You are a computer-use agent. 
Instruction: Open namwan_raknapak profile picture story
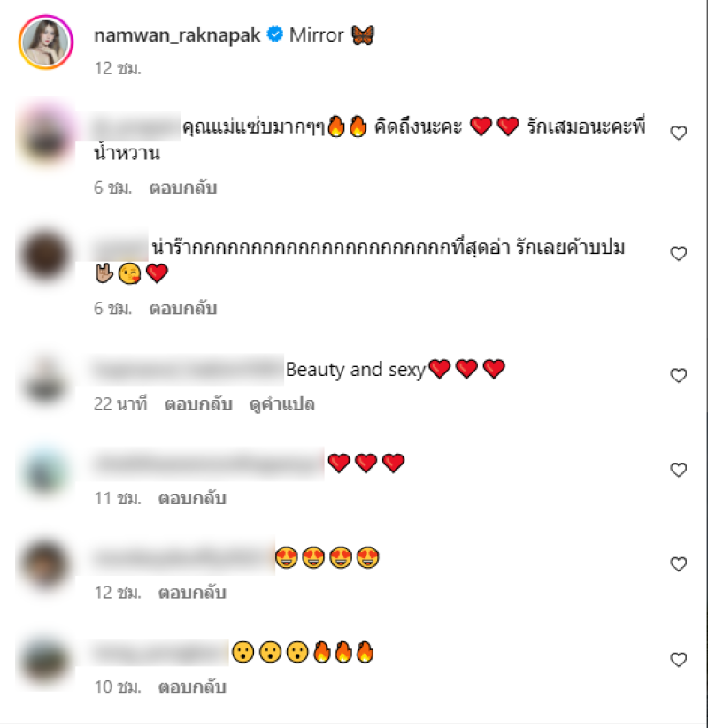tap(45, 42)
